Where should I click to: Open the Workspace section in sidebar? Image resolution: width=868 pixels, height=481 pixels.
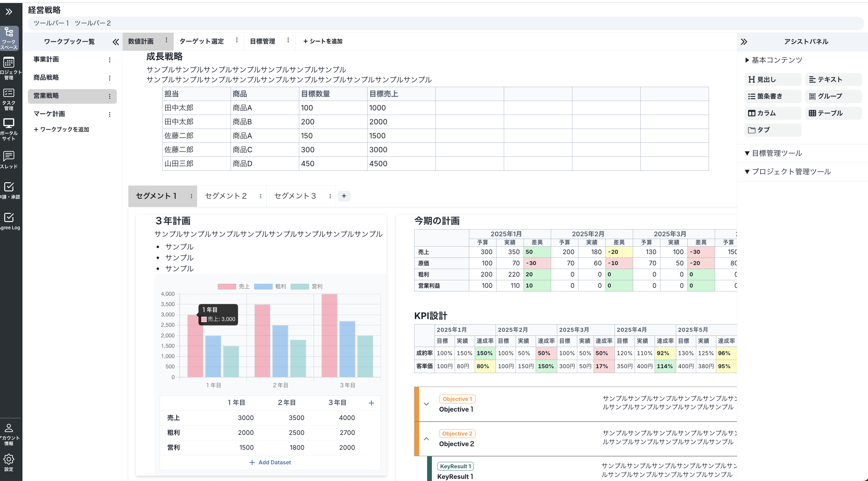click(9, 38)
